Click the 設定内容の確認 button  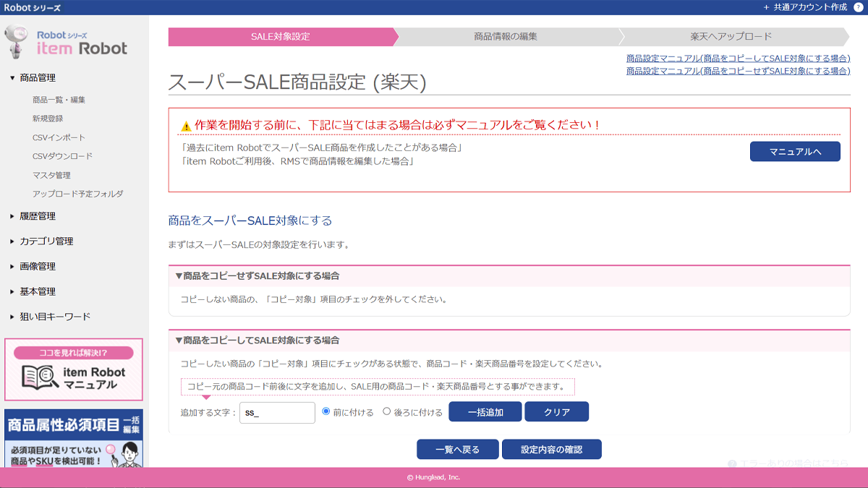point(551,449)
